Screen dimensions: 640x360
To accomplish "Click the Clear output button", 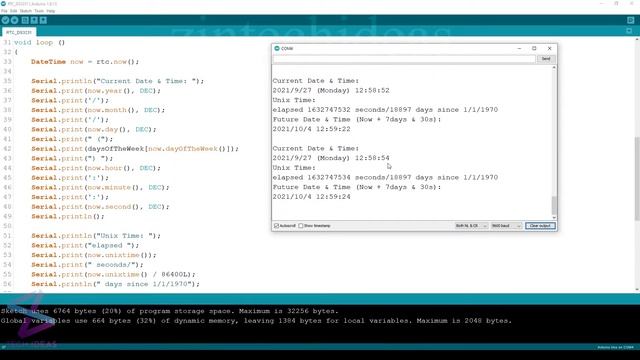I will click(540, 226).
